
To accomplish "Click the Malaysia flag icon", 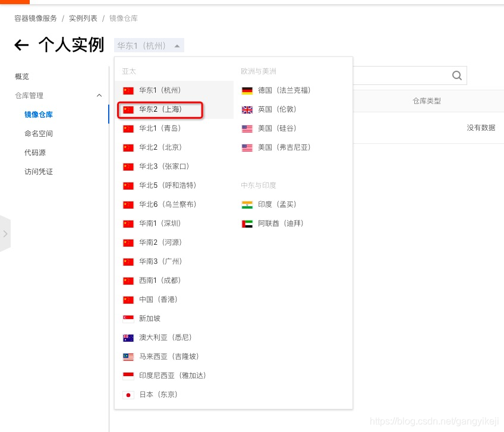I will pos(128,357).
